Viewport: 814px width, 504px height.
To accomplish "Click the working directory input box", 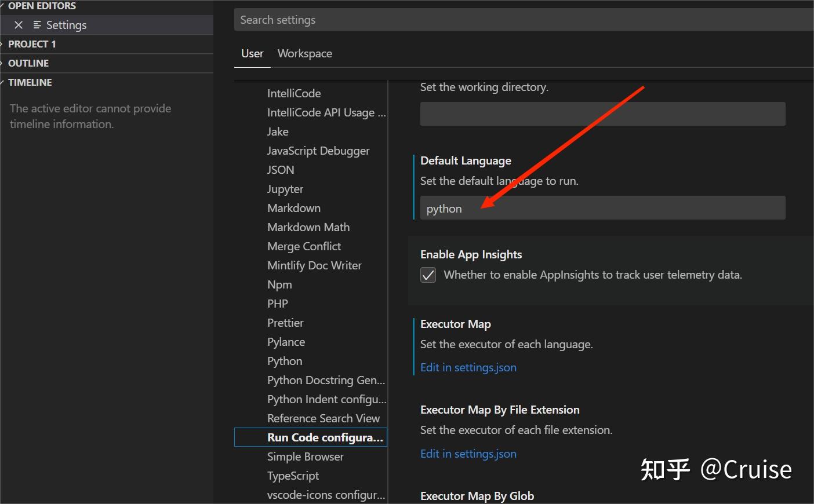I will (602, 114).
